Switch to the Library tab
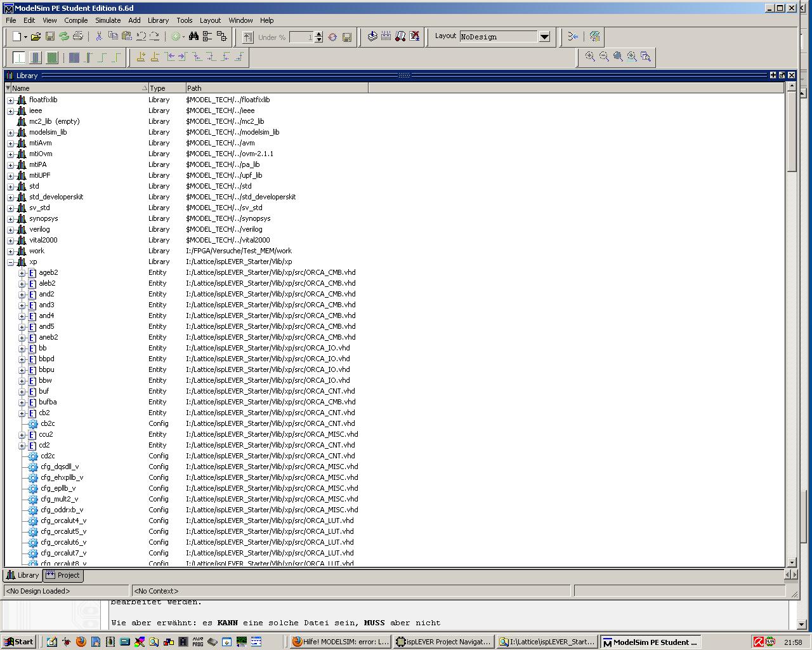This screenshot has height=650, width=812. [23, 575]
